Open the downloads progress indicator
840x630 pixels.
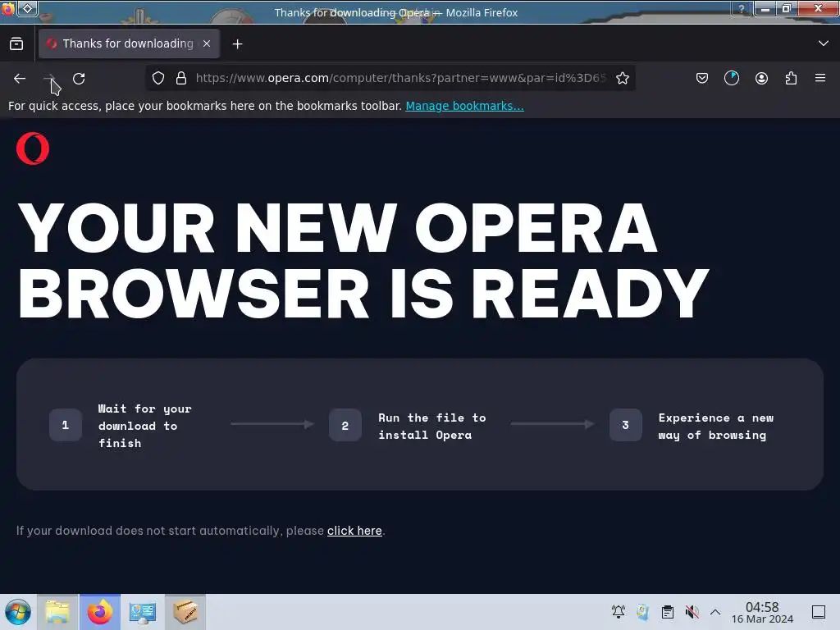(731, 78)
